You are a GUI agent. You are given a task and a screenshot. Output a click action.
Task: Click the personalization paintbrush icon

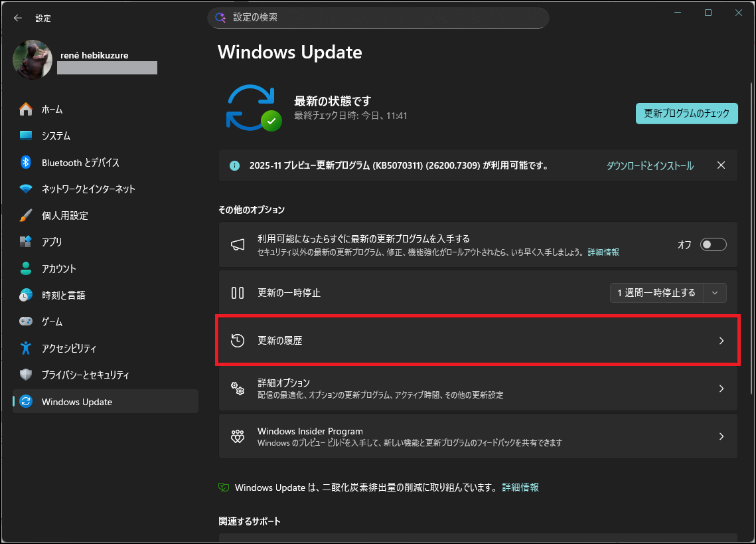25,215
